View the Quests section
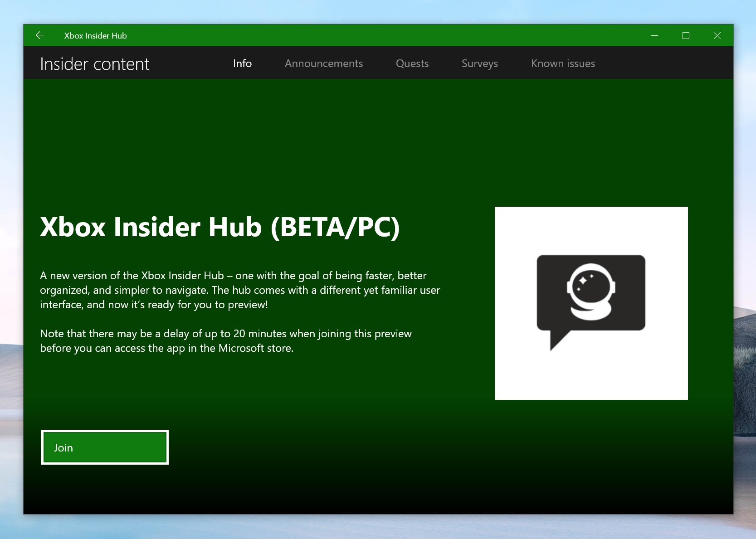The width and height of the screenshot is (756, 539). [412, 63]
